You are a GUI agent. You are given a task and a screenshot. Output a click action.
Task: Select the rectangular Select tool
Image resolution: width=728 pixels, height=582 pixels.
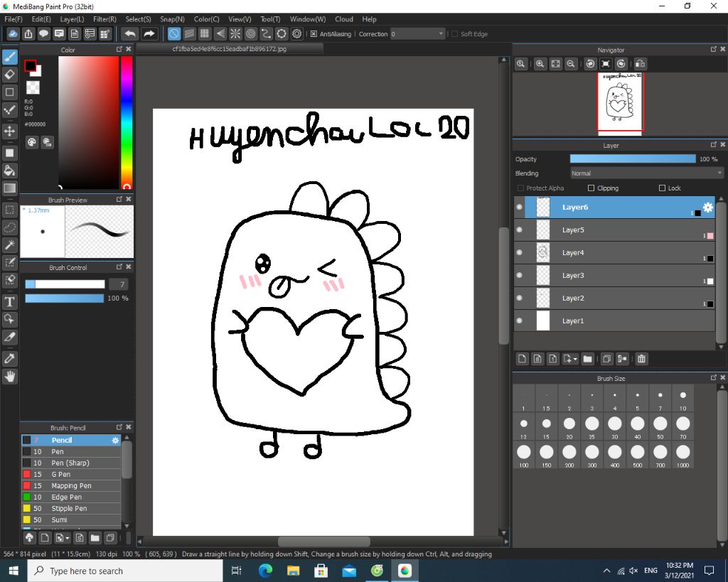pyautogui.click(x=10, y=210)
